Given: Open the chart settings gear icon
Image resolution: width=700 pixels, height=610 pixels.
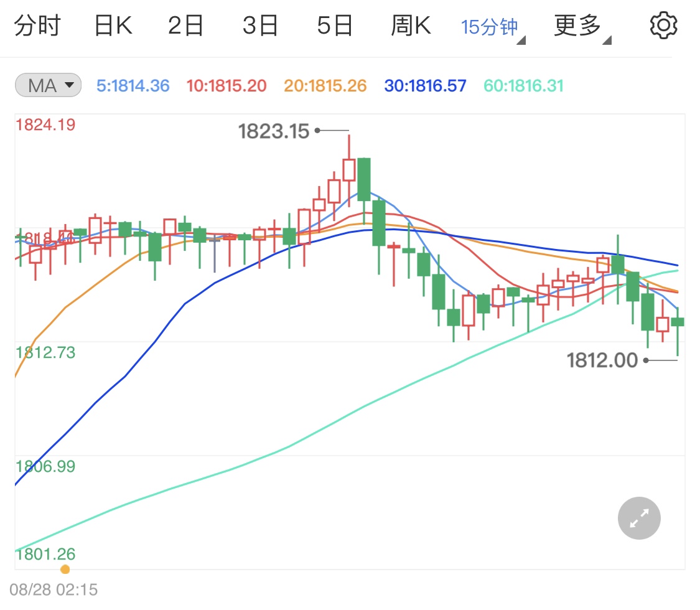Looking at the screenshot, I should click(663, 26).
